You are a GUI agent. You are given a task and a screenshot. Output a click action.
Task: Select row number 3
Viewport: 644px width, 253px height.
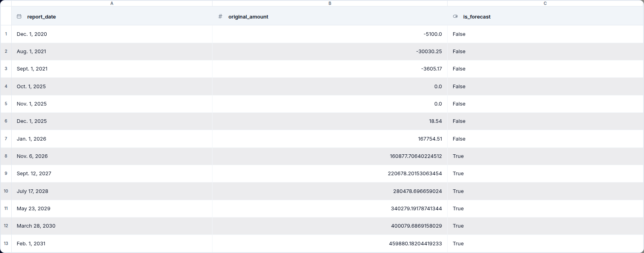point(6,69)
